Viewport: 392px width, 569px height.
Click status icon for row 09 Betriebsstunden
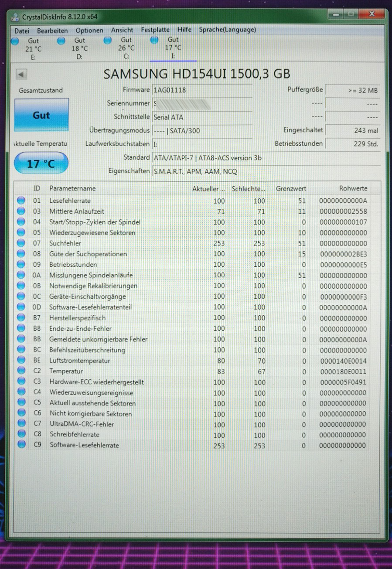pos(21,264)
